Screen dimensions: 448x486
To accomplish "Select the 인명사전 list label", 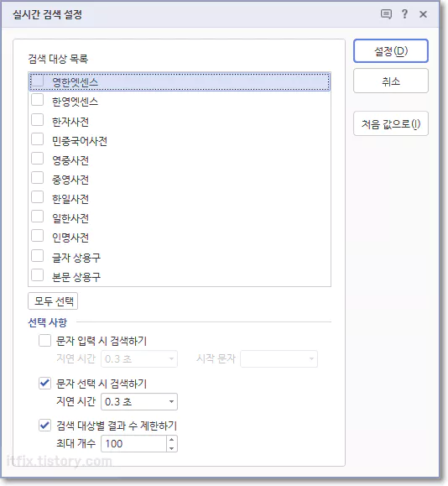I will (x=70, y=238).
